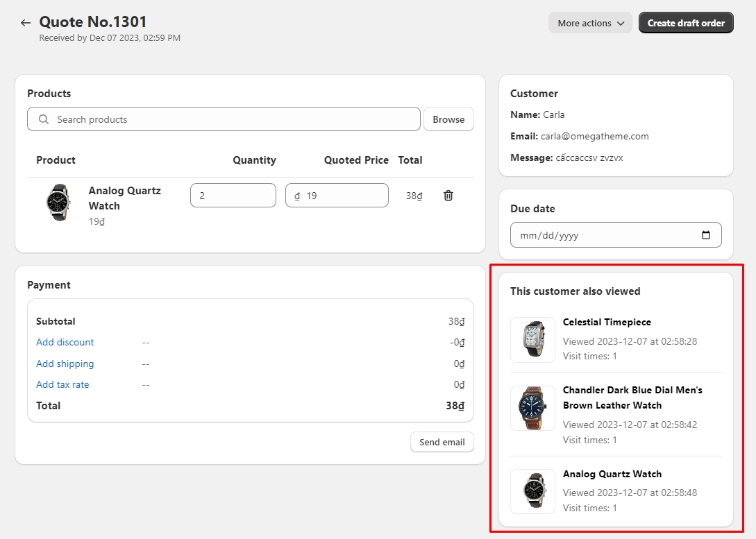
Task: Click the Browse products button
Action: (x=448, y=119)
